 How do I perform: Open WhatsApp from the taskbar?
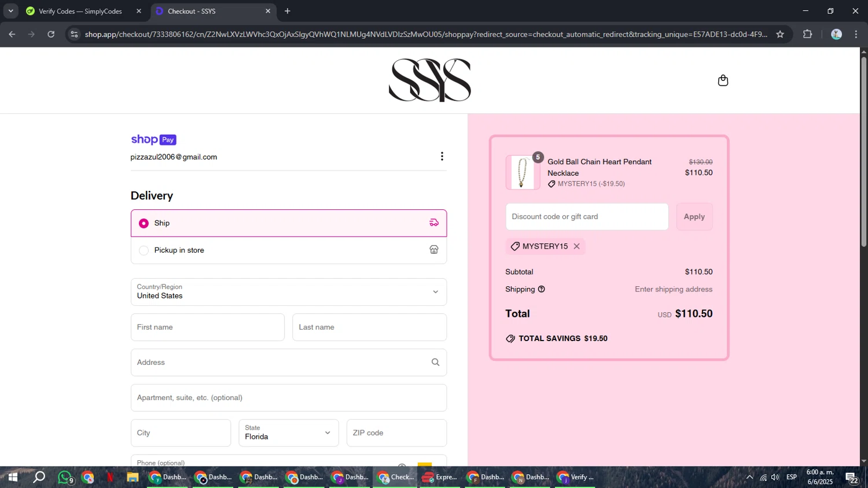click(x=65, y=478)
